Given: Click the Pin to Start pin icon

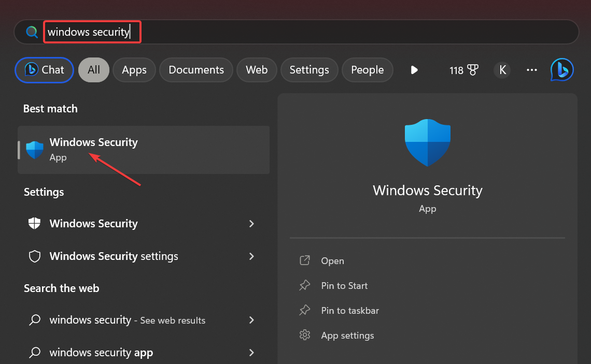Looking at the screenshot, I should (305, 285).
